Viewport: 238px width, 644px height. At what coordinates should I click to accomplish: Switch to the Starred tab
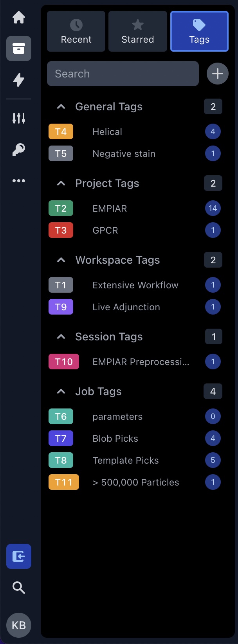(138, 31)
